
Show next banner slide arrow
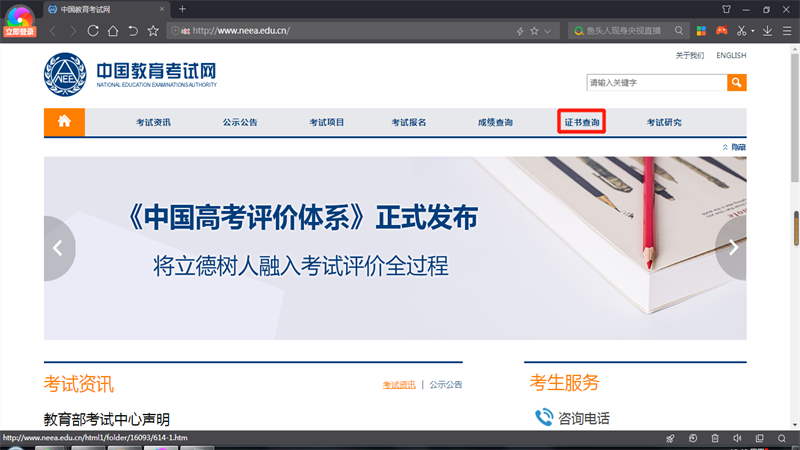click(x=732, y=248)
